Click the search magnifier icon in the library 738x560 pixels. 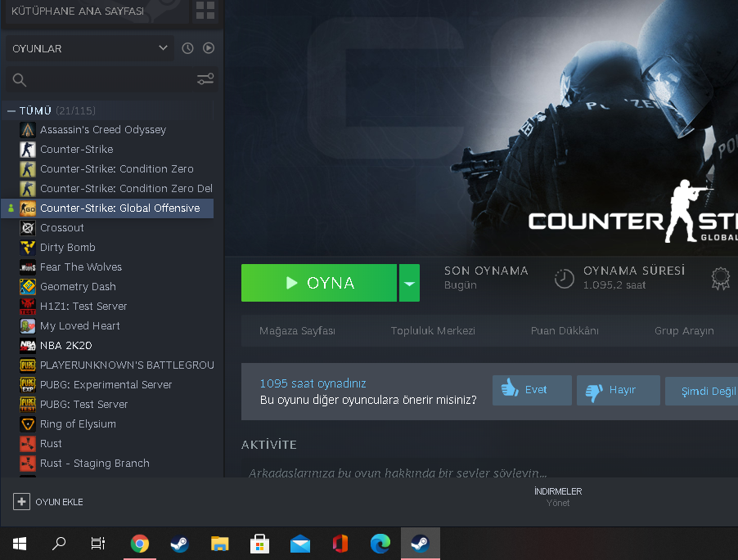tap(20, 79)
